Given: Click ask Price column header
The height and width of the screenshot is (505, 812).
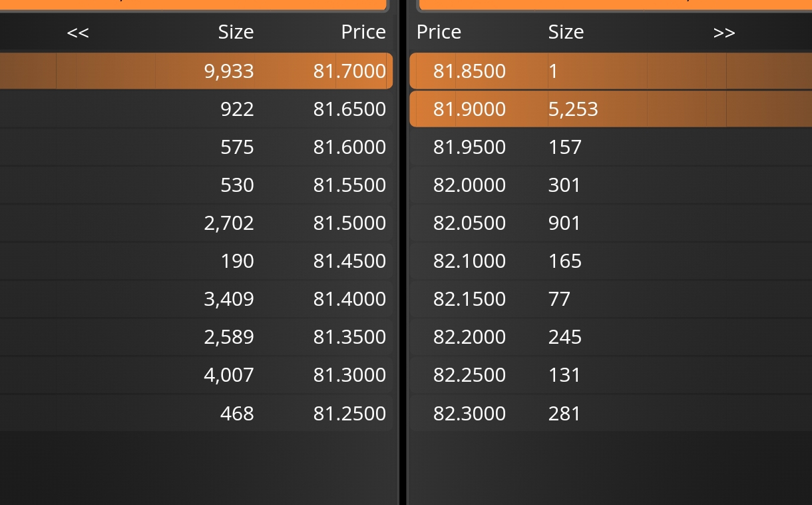Looking at the screenshot, I should click(439, 32).
